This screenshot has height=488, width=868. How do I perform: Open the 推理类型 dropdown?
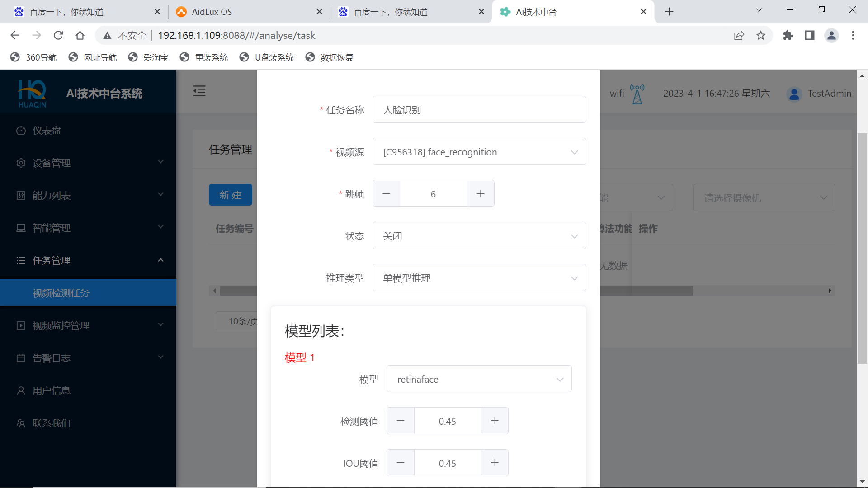point(479,278)
